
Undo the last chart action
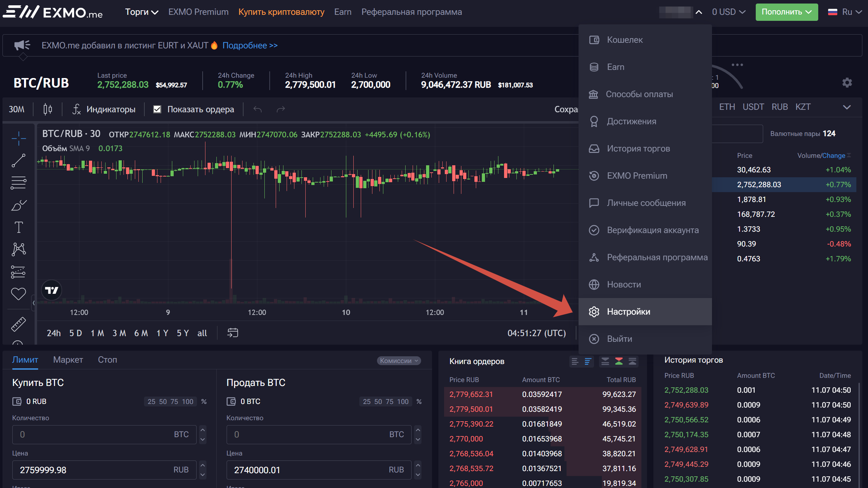[x=258, y=109]
